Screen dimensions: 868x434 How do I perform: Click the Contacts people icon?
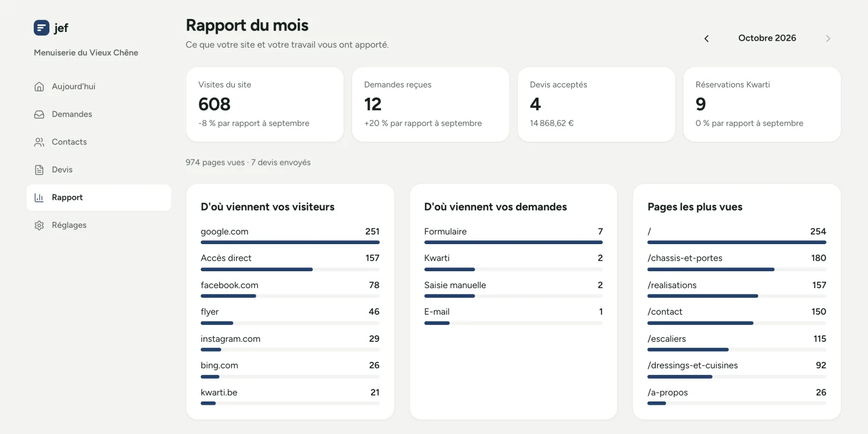[x=39, y=142]
